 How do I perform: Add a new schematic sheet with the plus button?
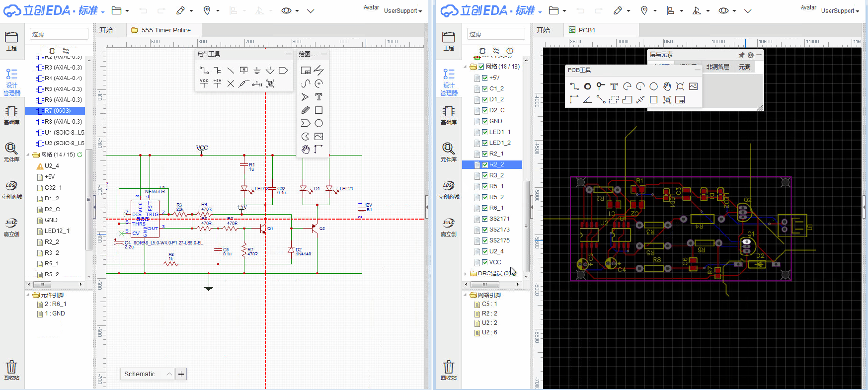pos(181,374)
